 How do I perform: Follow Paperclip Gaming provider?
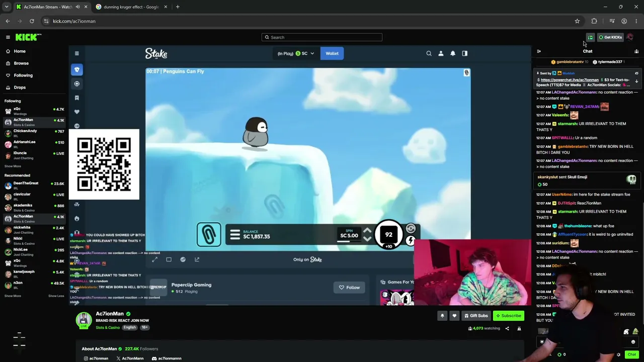[x=349, y=288]
